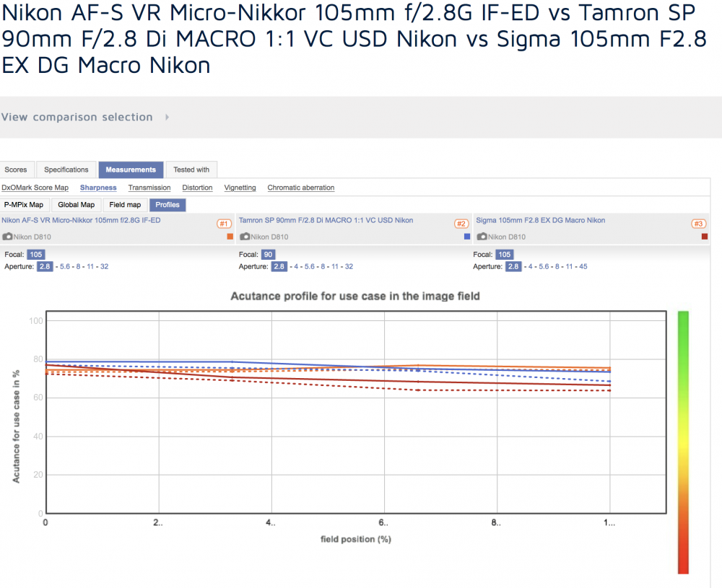Select focal 105 for Nikon lens
Viewport: 722px width, 588px height.
[36, 255]
